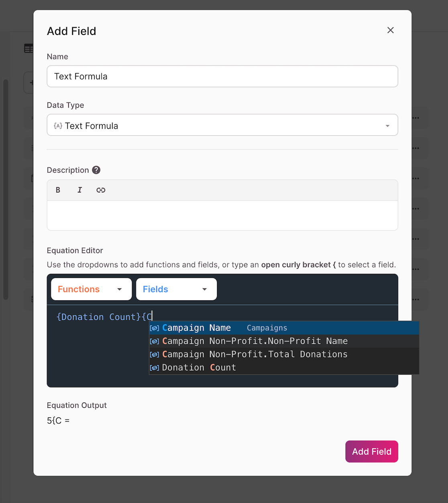This screenshot has height=503, width=448.
Task: Click the field icon beside Campaign Name suggestion
Action: pos(154,328)
